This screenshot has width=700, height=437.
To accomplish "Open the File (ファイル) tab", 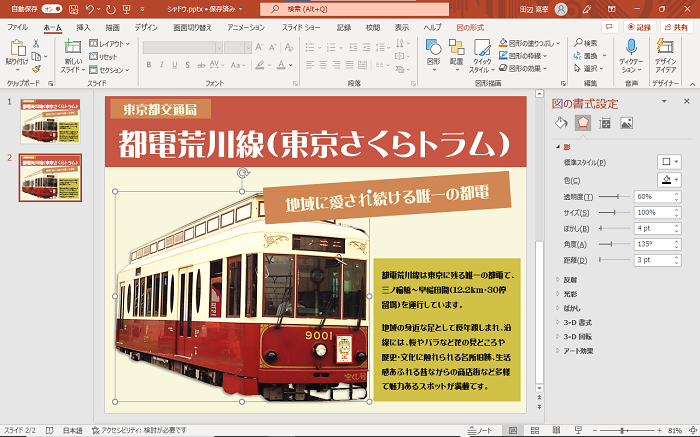I will (x=17, y=27).
